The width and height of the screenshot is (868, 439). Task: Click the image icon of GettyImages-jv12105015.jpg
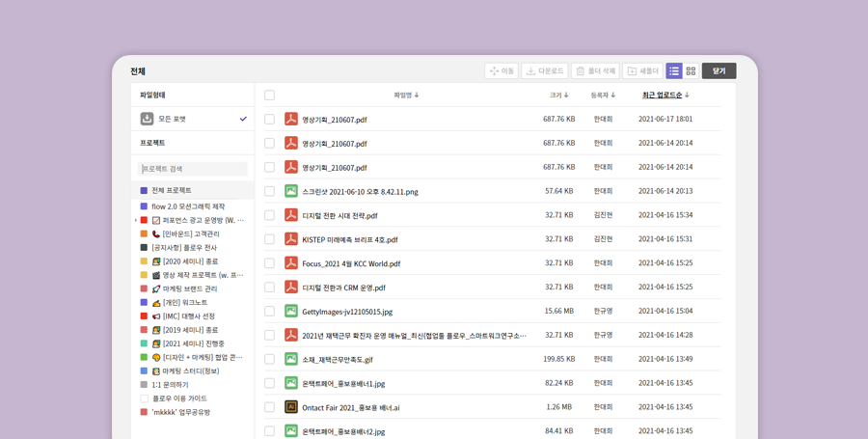point(290,312)
